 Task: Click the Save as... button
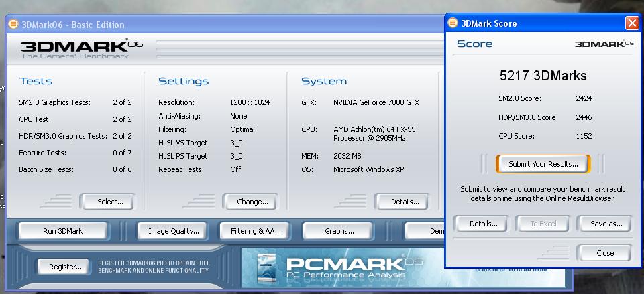click(606, 224)
